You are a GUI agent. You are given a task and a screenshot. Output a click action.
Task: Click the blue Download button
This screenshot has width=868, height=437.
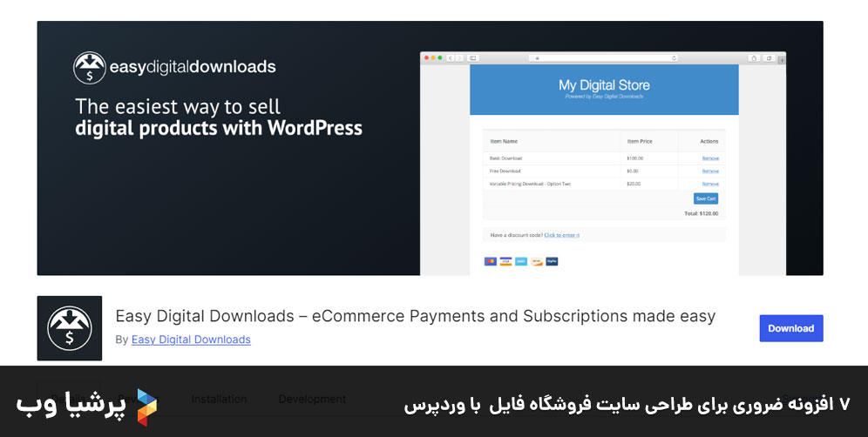[790, 328]
